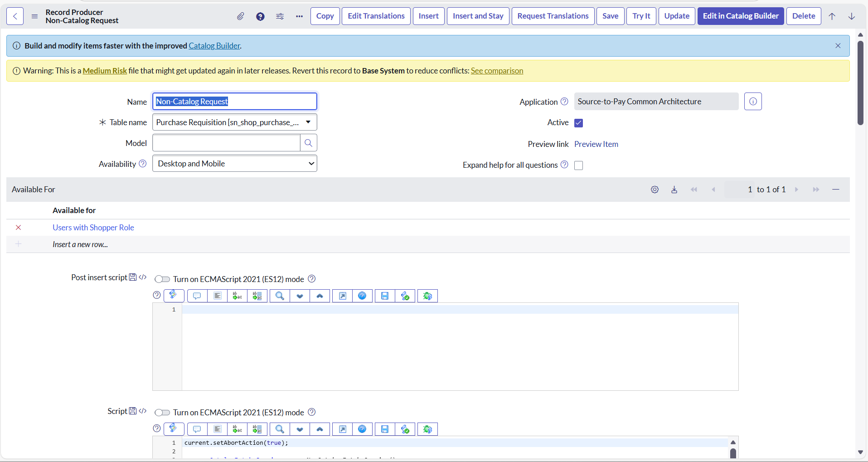
Task: Collapse the Available For section
Action: pyautogui.click(x=835, y=190)
